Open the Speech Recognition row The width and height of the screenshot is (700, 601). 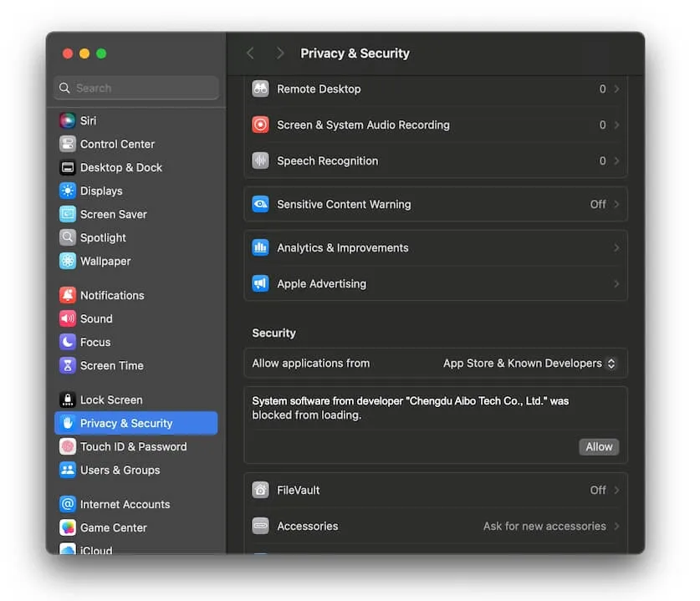tap(435, 160)
